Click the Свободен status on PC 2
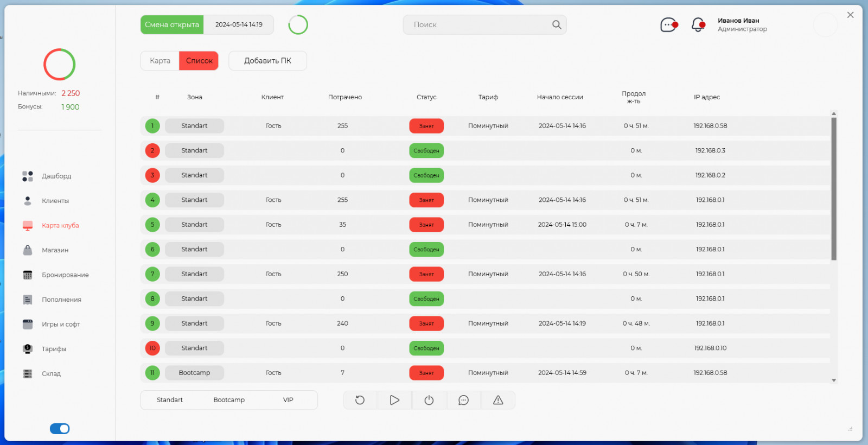Image resolution: width=868 pixels, height=445 pixels. click(x=426, y=151)
